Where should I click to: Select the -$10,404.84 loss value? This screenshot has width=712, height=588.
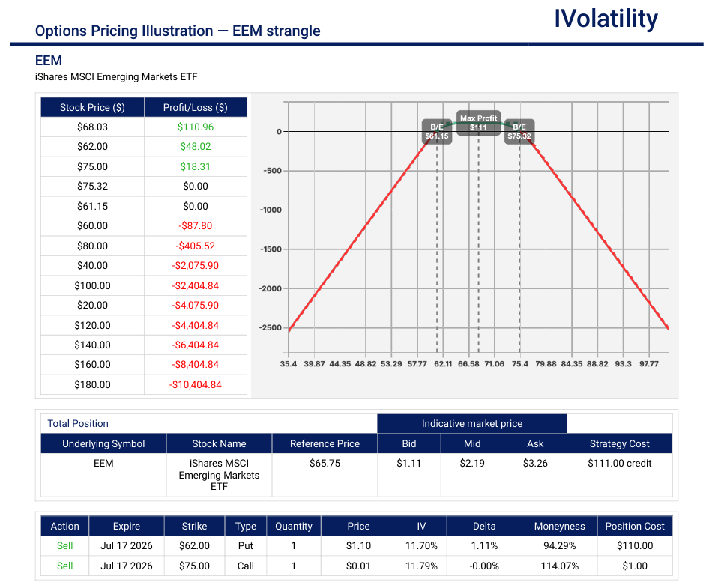(x=196, y=385)
